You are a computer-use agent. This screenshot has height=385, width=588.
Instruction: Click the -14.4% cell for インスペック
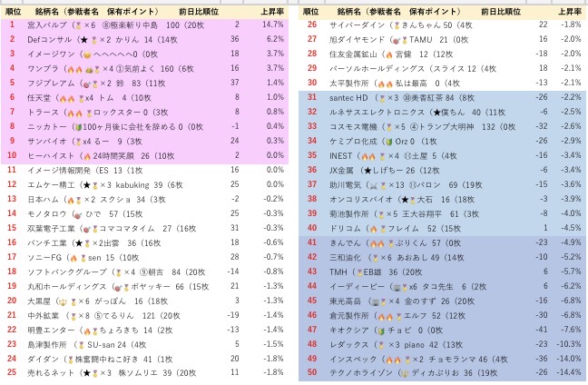tap(567, 357)
